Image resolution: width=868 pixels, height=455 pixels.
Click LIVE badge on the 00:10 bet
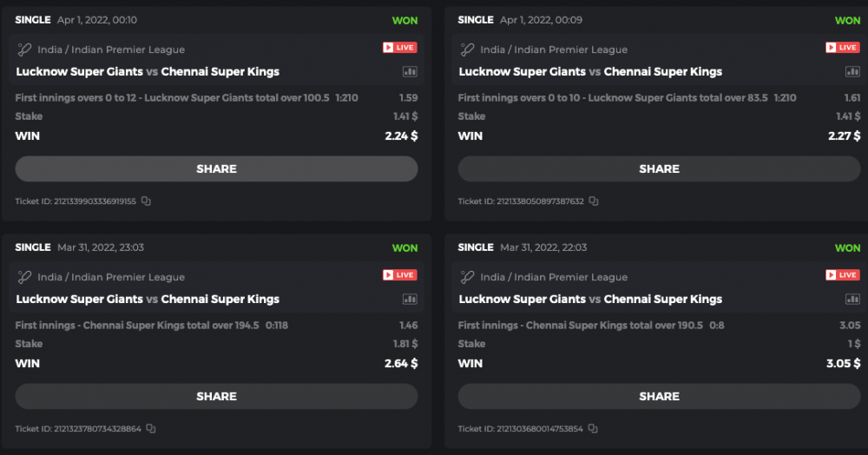pyautogui.click(x=400, y=48)
